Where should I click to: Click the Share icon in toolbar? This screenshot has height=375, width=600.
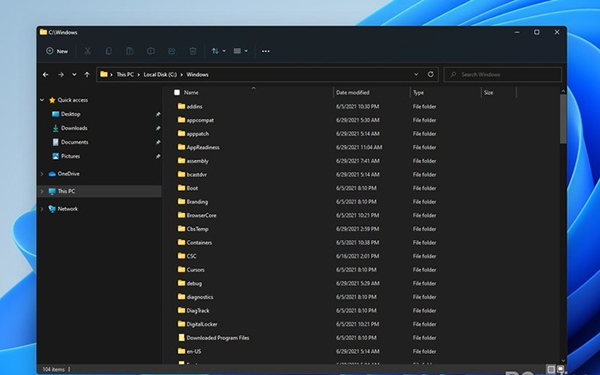[172, 51]
